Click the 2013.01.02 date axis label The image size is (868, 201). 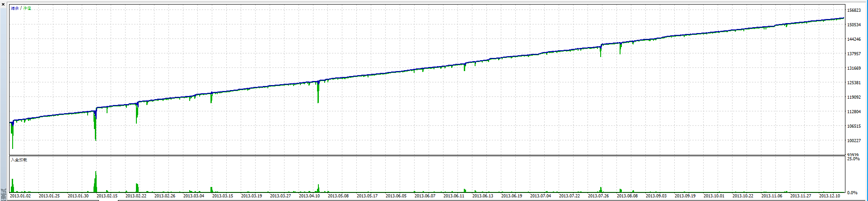pyautogui.click(x=20, y=196)
